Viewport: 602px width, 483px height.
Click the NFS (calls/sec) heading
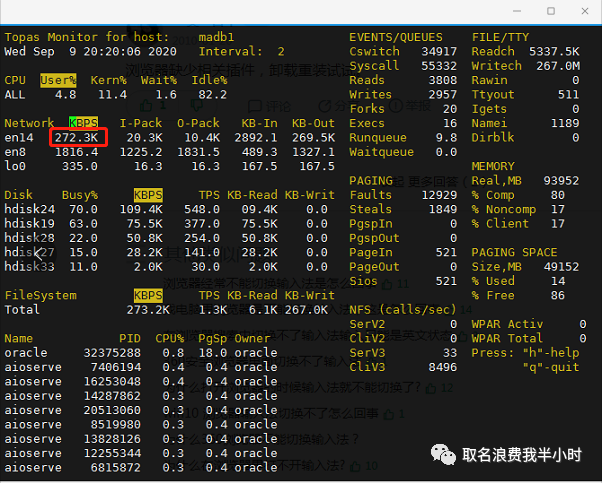[x=403, y=310]
